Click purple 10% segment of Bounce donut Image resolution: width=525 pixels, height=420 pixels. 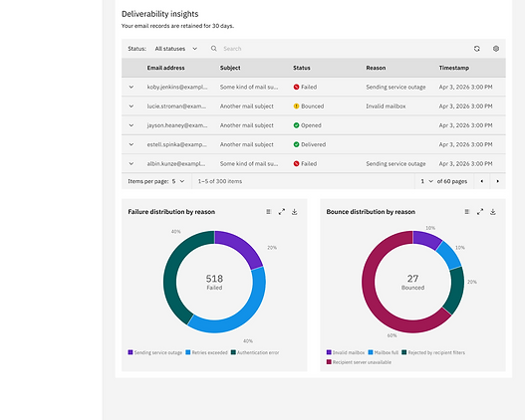(427, 238)
